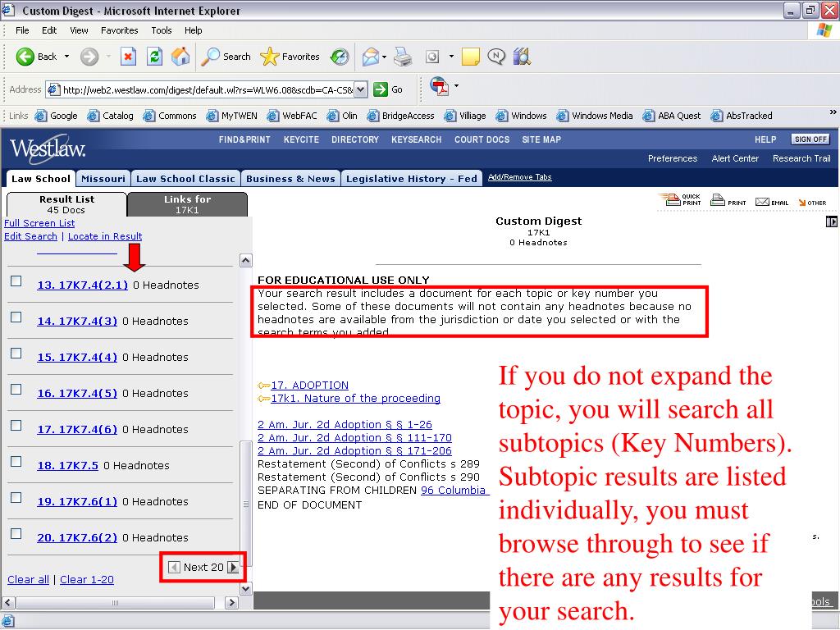The height and width of the screenshot is (630, 840).
Task: Enable the checkbox for 18. 17K7.5
Action: coord(16,462)
